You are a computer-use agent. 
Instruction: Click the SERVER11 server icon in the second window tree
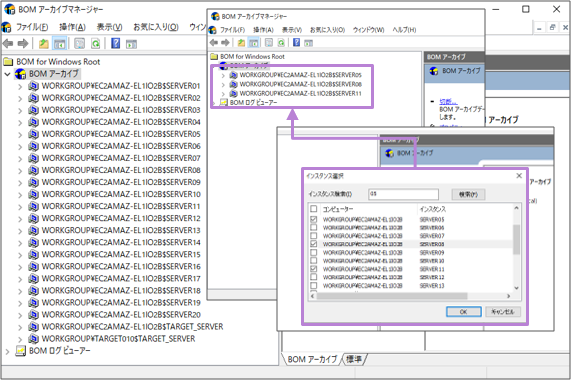(x=233, y=94)
